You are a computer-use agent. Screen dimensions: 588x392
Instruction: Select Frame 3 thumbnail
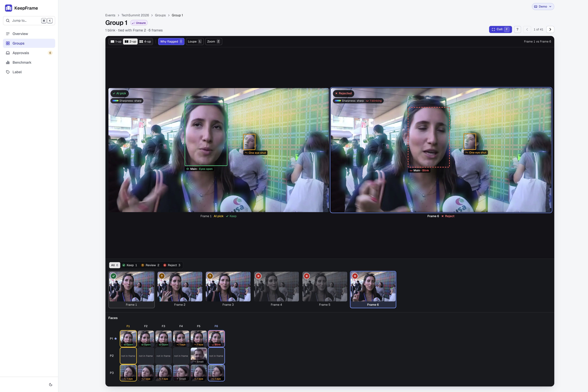coord(228,289)
